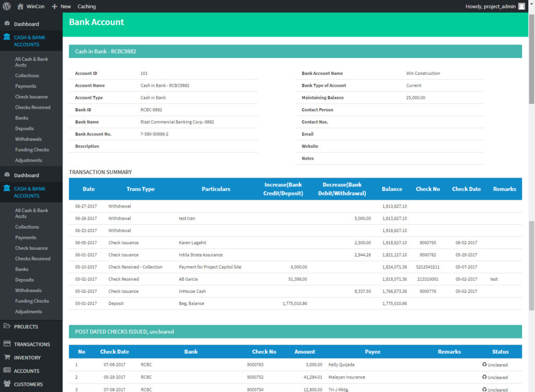Click the WinCon home icon
Image resolution: width=535 pixels, height=392 pixels.
click(20, 6)
